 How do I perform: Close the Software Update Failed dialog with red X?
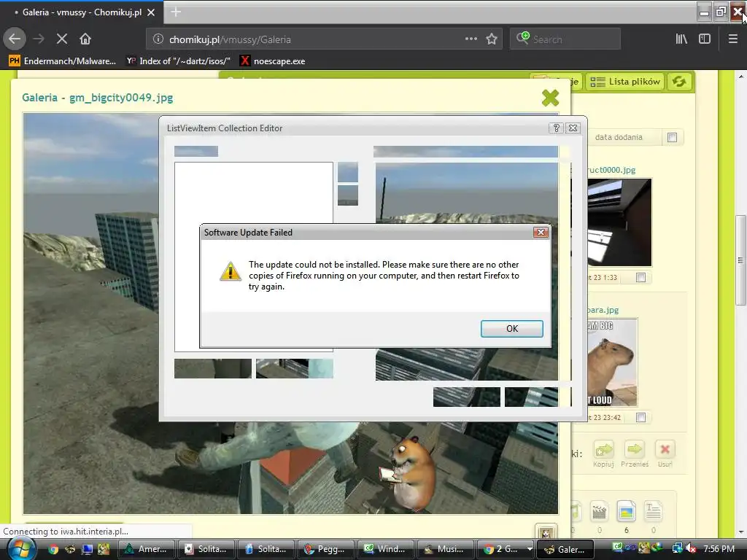coord(541,233)
